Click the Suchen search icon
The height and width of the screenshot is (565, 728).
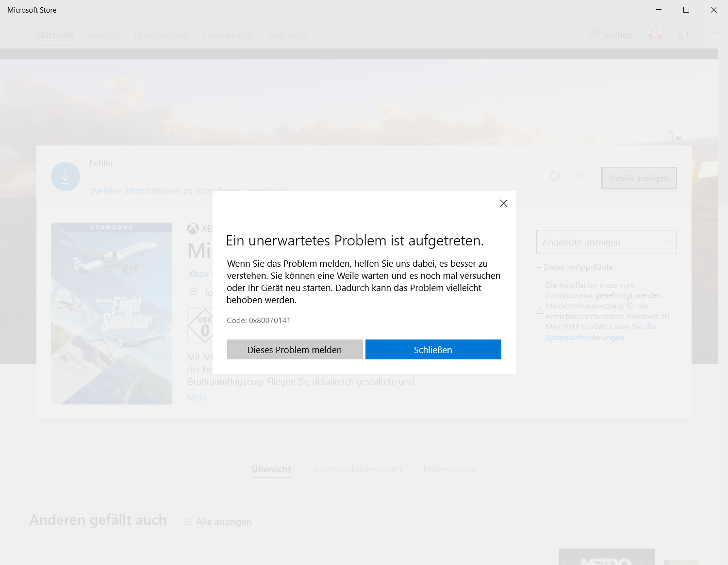594,34
